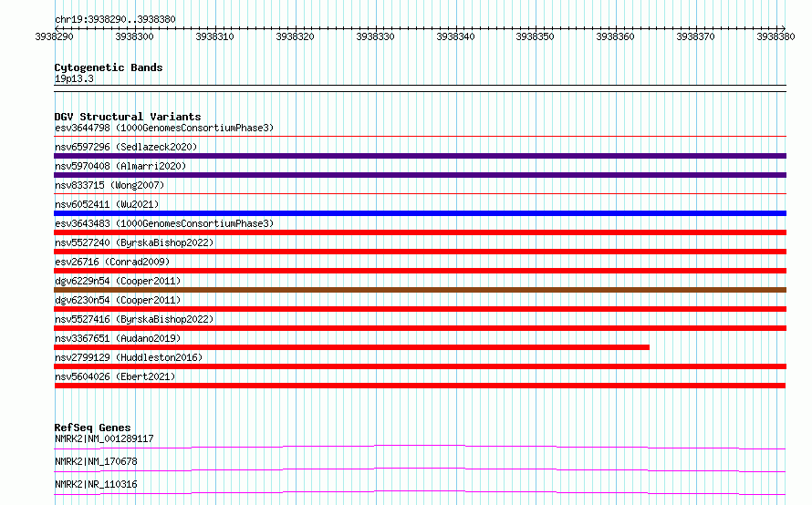Click ruler position 3938360
The height and width of the screenshot is (505, 812).
615,36
